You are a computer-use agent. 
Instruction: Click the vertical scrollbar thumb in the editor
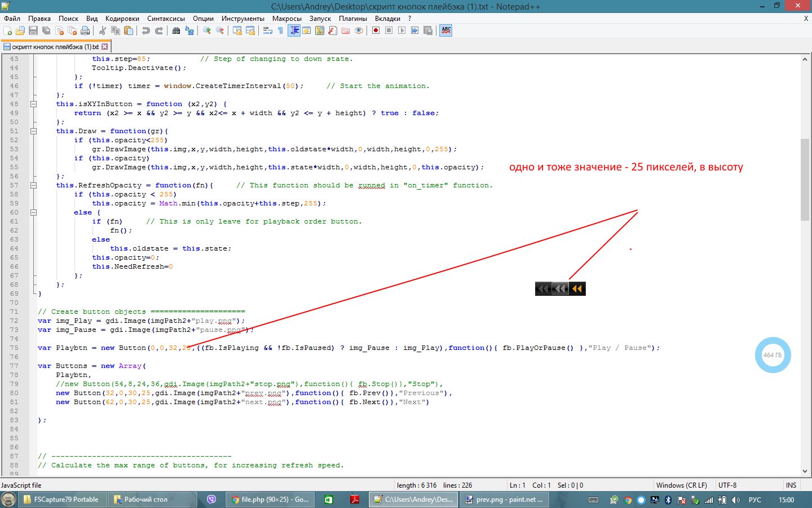click(805, 179)
